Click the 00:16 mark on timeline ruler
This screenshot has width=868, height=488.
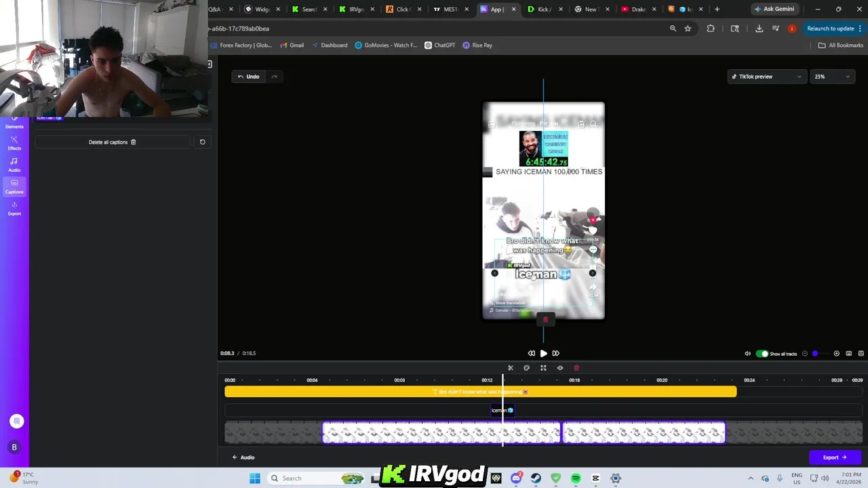(x=574, y=380)
